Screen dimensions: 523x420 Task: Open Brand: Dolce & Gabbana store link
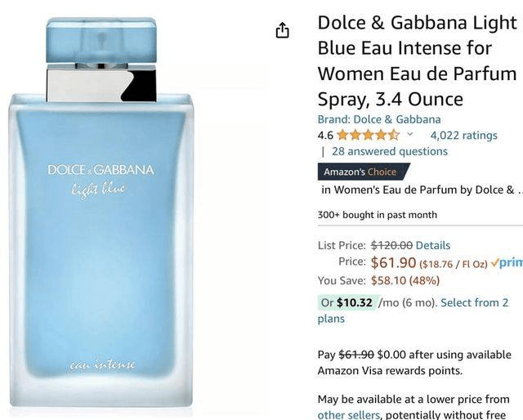[379, 119]
